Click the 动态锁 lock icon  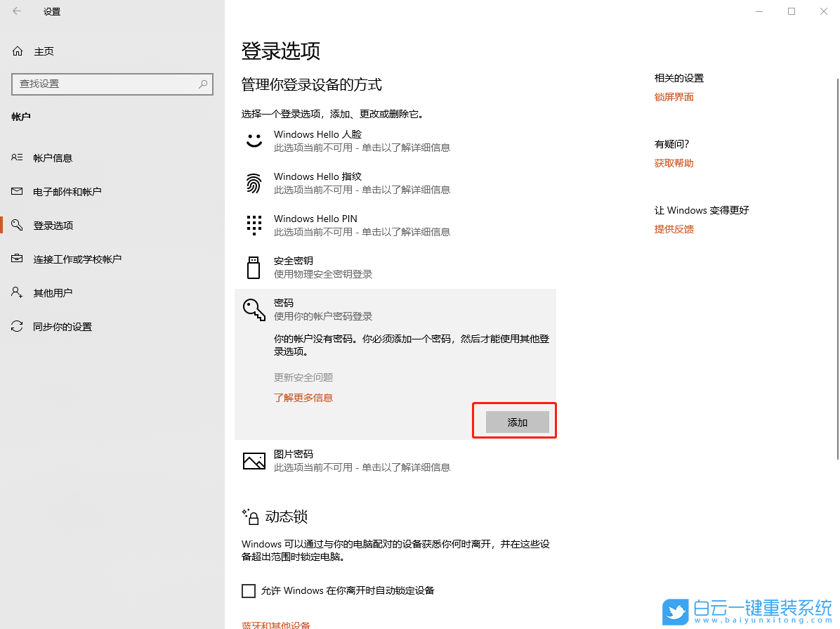click(x=252, y=517)
